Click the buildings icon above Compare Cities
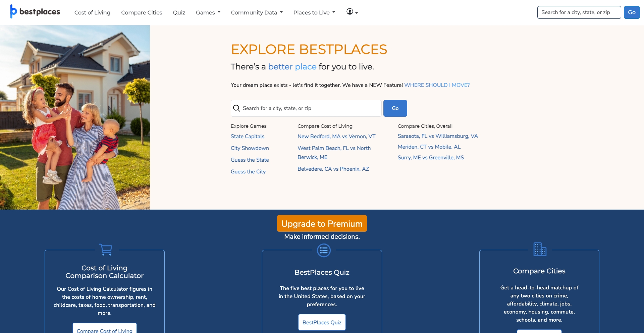This screenshot has height=333, width=644. 539,249
